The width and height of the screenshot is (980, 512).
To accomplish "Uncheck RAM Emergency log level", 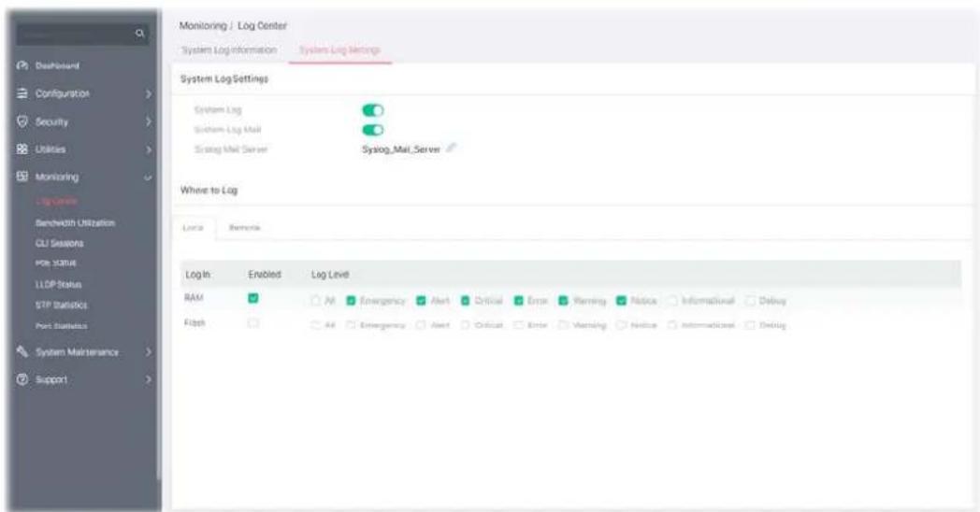I will [x=352, y=300].
